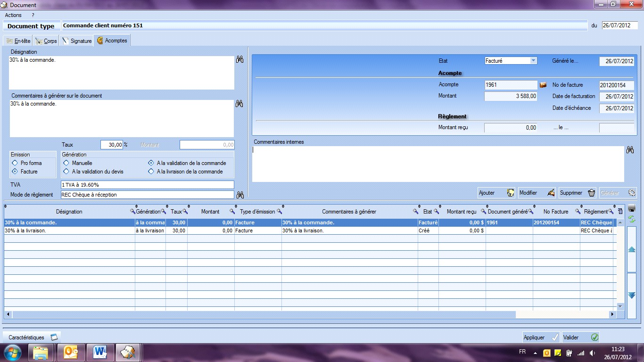Click the green refresh arrows icon

[631, 219]
